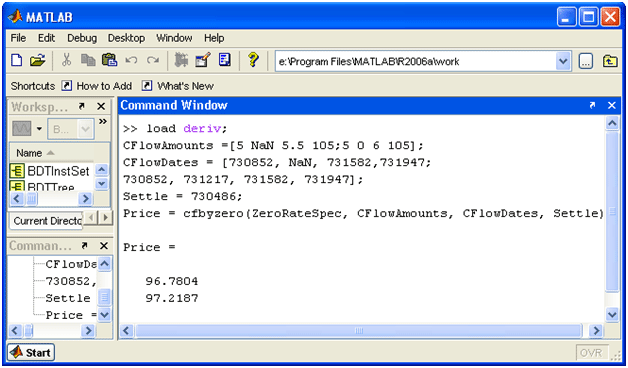Close the Command History panel

[x=104, y=245]
